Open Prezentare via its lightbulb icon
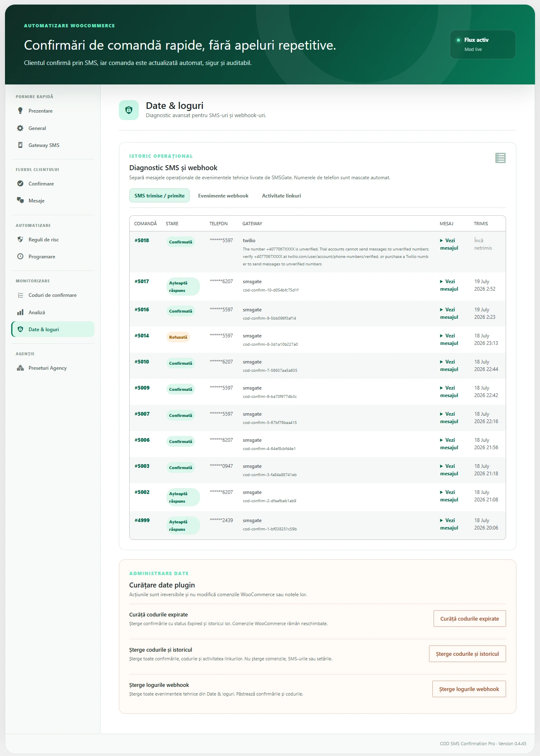Viewport: 540px width, 756px height. (x=20, y=111)
